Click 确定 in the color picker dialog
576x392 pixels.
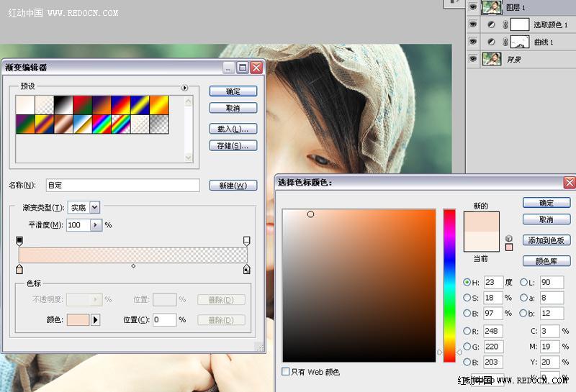pos(546,203)
